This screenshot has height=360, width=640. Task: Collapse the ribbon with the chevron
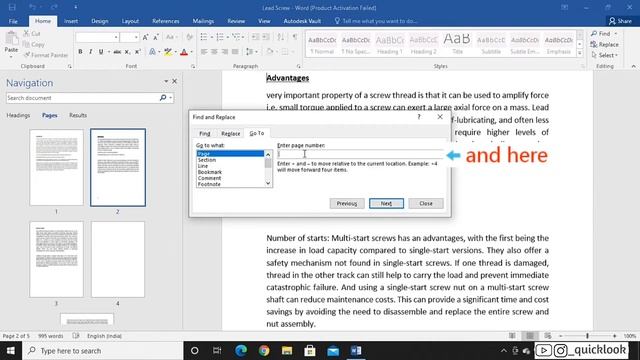click(x=633, y=66)
